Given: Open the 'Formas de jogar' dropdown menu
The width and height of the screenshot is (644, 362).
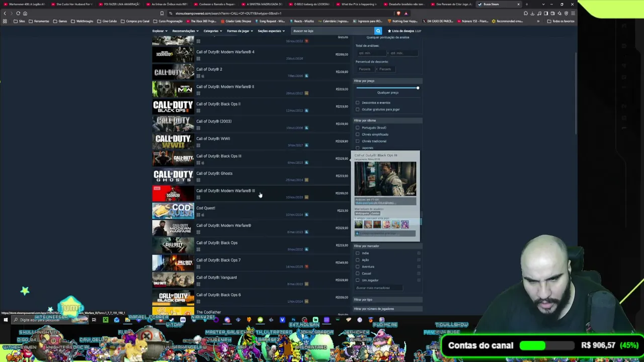Looking at the screenshot, I should 239,31.
